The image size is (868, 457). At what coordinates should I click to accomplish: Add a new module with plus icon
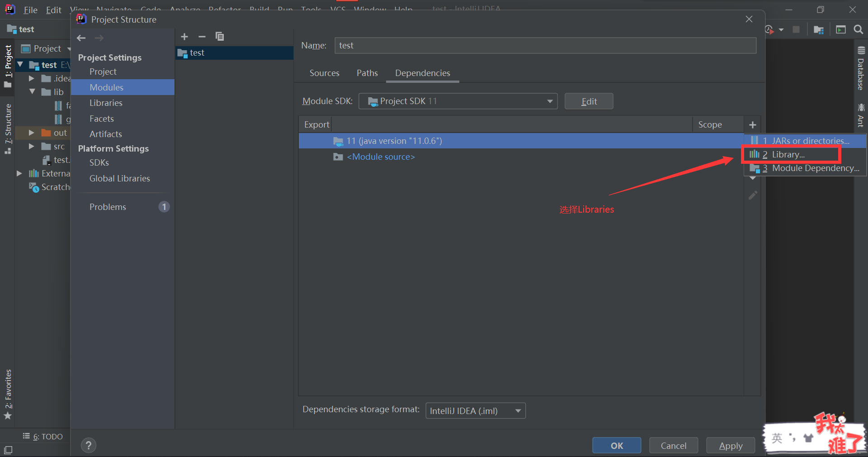point(184,37)
